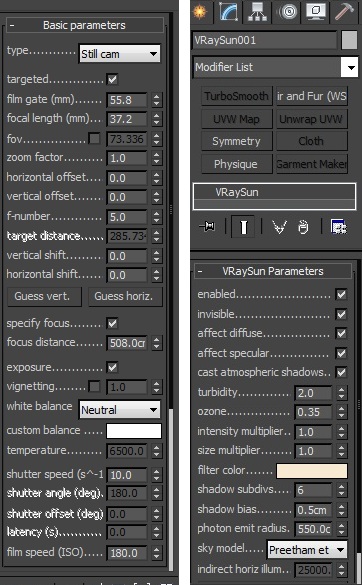Screen dimensions: 363x585
Task: Click the Pin Stack icon
Action: pos(207,226)
